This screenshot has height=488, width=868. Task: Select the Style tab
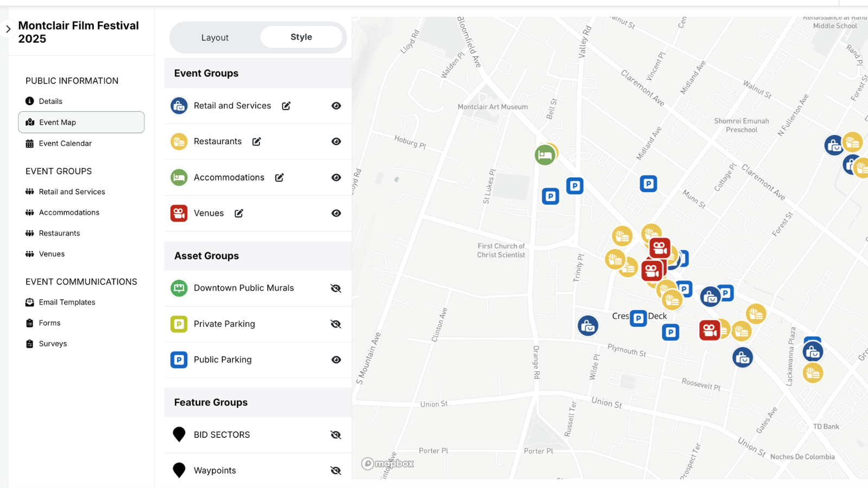tap(301, 37)
